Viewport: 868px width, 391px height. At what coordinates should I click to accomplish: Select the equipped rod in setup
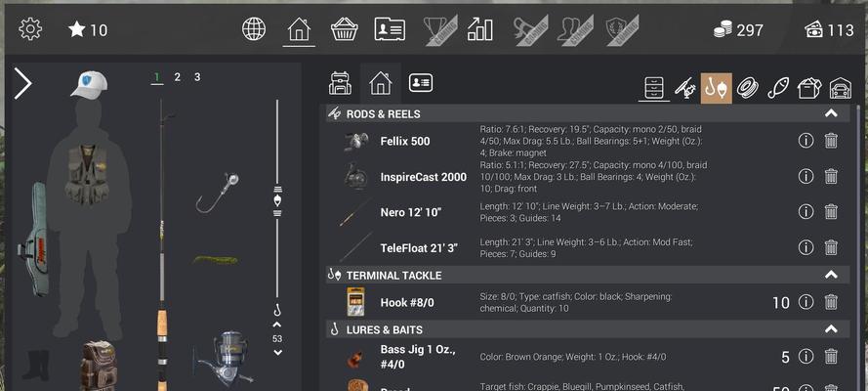tap(162, 243)
